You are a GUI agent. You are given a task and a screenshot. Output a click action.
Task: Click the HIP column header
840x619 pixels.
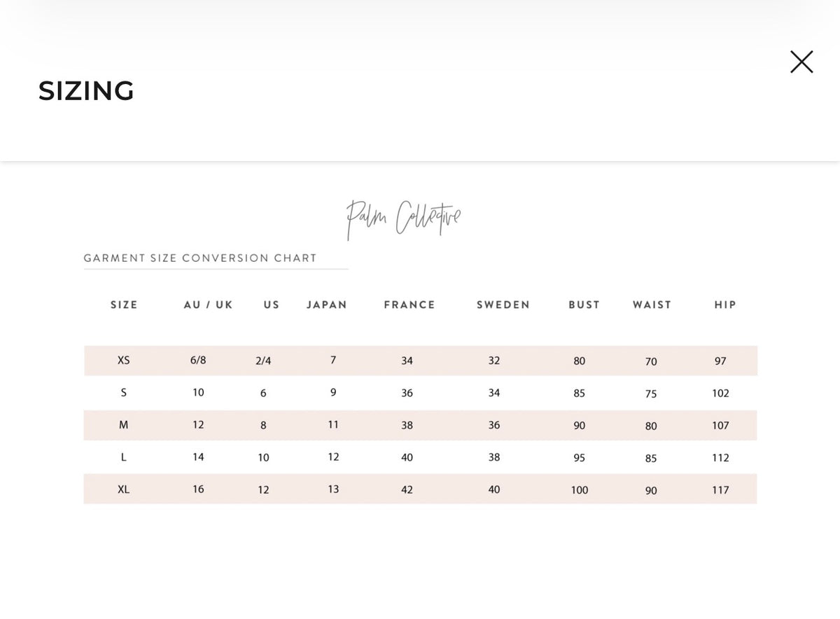pos(725,305)
